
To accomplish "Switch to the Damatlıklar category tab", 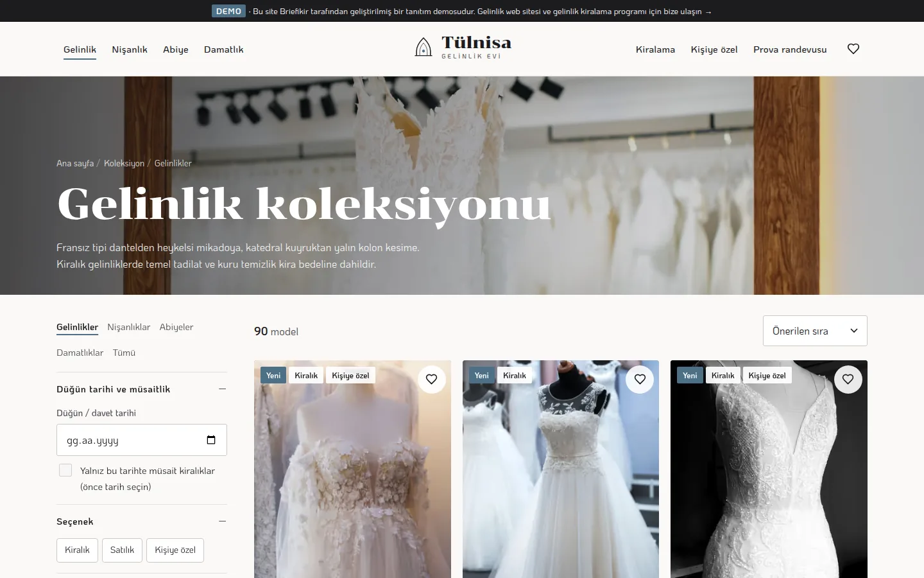I will pos(80,353).
